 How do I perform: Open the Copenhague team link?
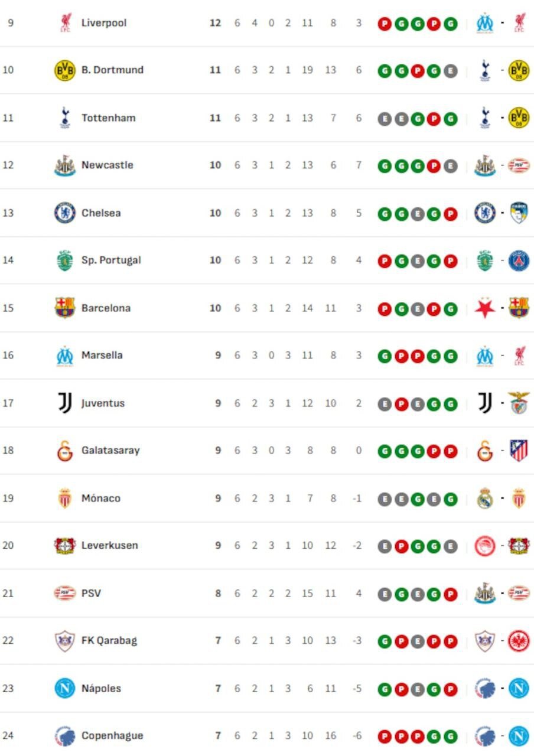pyautogui.click(x=112, y=735)
